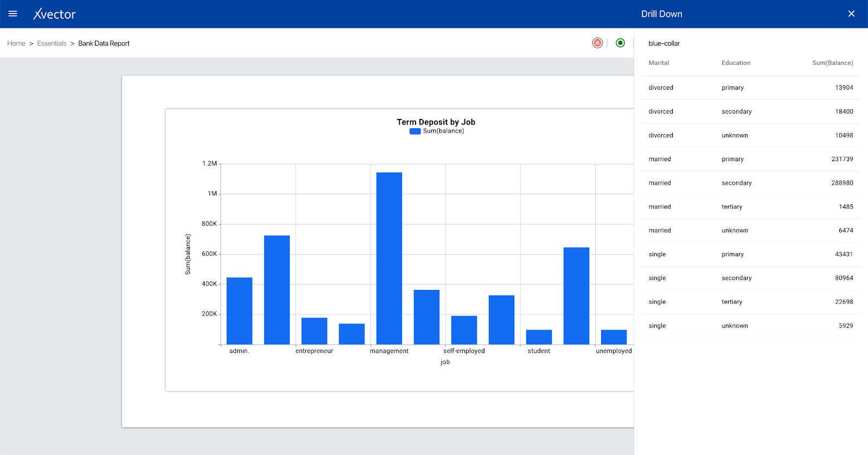Select the entrepreneur bar
Viewport: 868px width, 455px height.
point(314,331)
